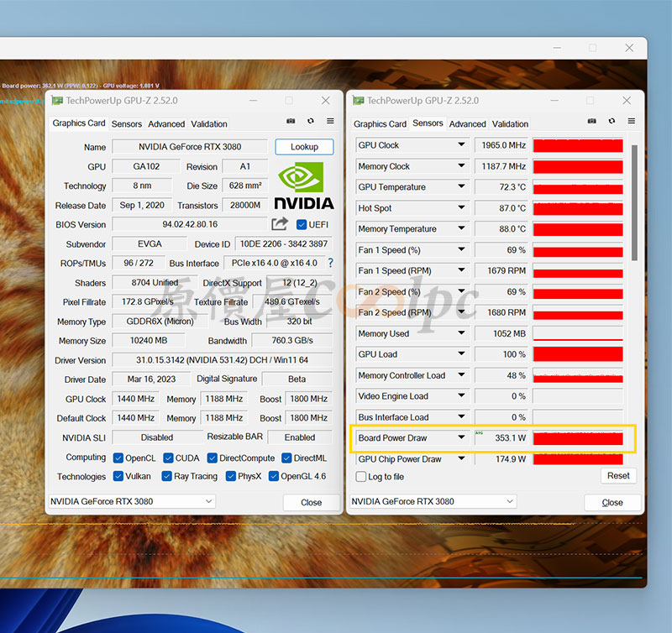Viewport: 672px width, 633px height.
Task: Click the GPU Chip Power Draw value 174.9 W
Action: click(x=501, y=459)
